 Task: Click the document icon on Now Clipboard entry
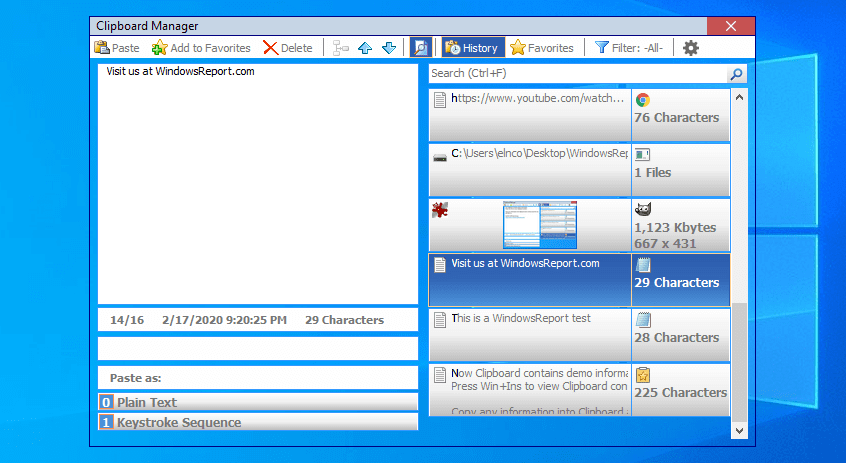click(440, 375)
